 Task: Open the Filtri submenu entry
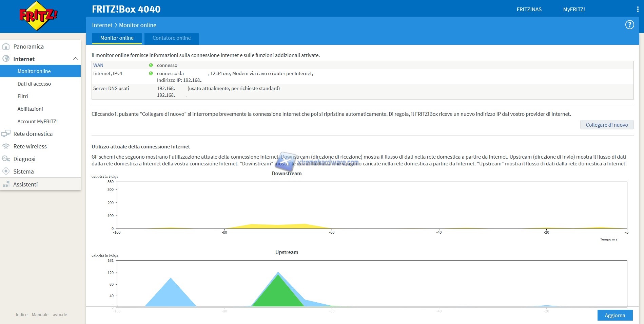tap(23, 96)
